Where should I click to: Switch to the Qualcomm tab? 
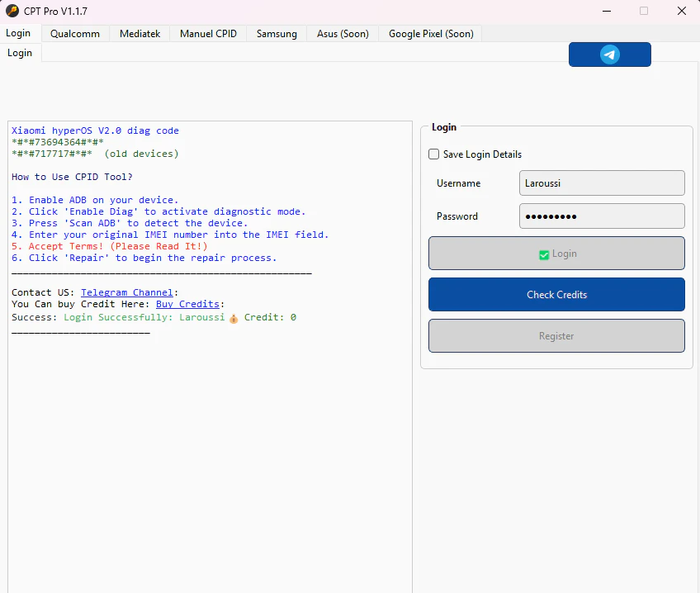[75, 34]
